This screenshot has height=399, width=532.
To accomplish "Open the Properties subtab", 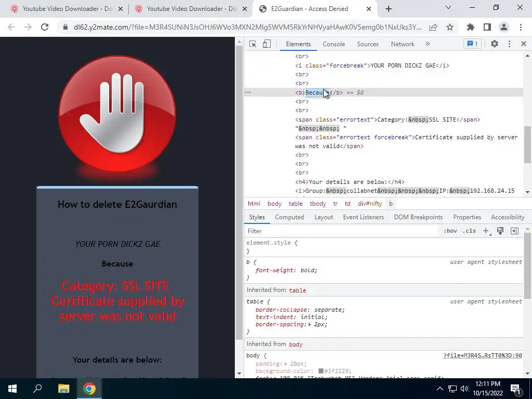I will [x=467, y=217].
